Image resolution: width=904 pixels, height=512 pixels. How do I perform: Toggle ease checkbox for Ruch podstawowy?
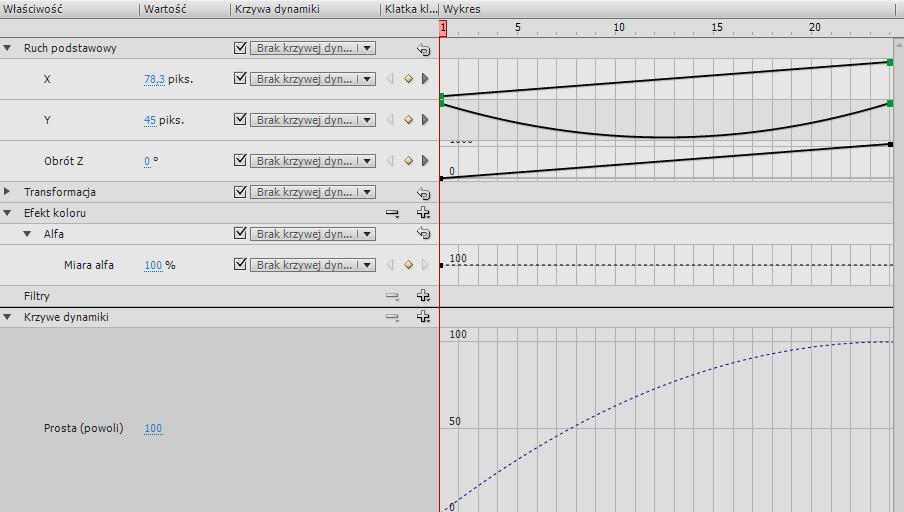coord(240,48)
